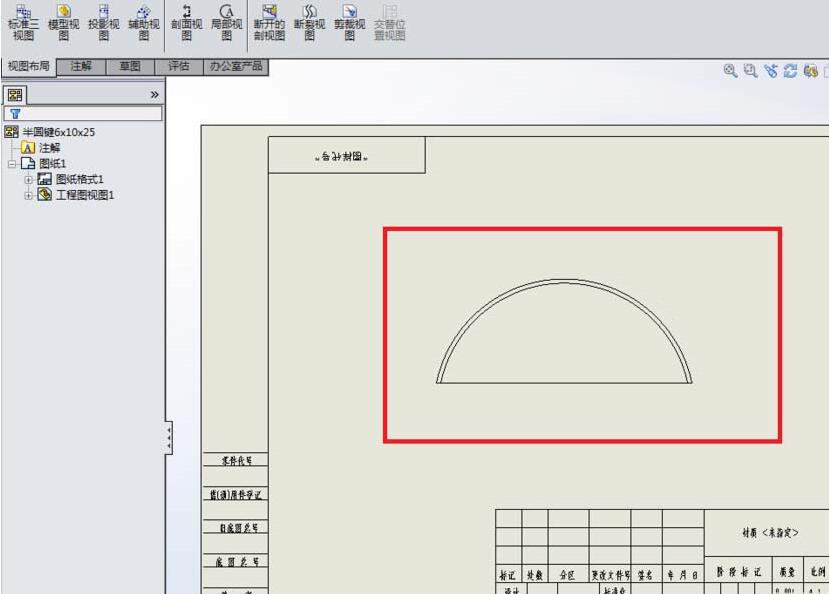Click the Zoom to Fit icon
829x594 pixels.
(728, 71)
